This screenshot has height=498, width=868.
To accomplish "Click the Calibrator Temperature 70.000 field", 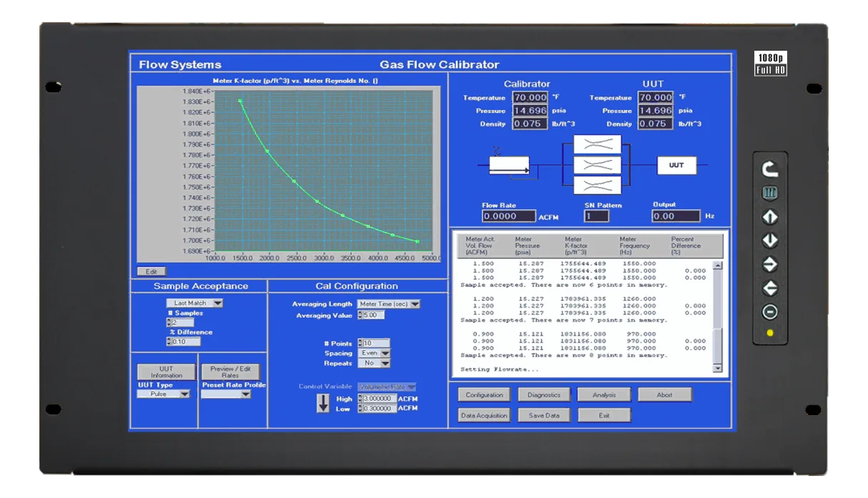I will tap(530, 97).
